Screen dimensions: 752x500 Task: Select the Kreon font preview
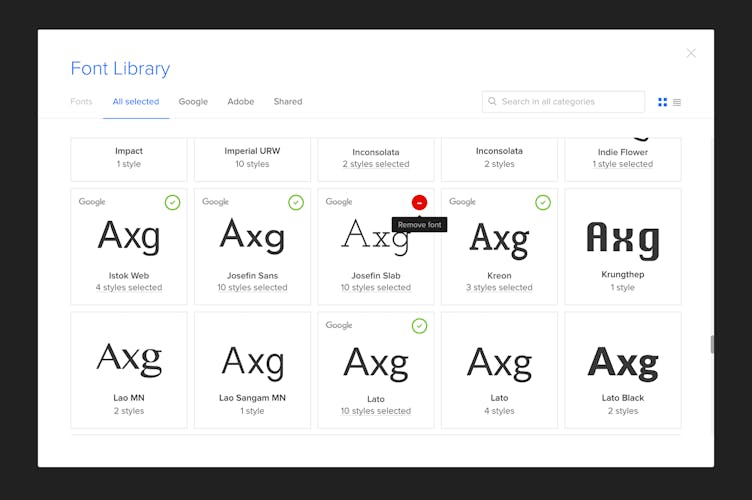(x=499, y=240)
